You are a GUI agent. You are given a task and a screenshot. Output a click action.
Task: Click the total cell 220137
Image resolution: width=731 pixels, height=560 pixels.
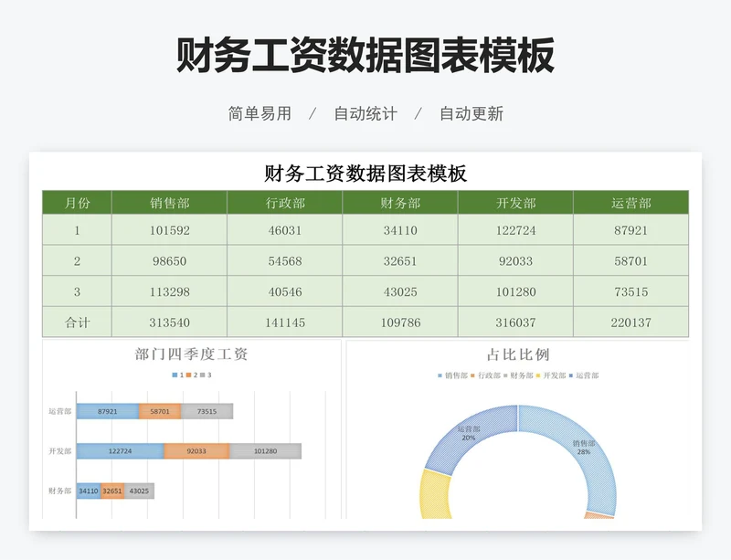(x=630, y=322)
